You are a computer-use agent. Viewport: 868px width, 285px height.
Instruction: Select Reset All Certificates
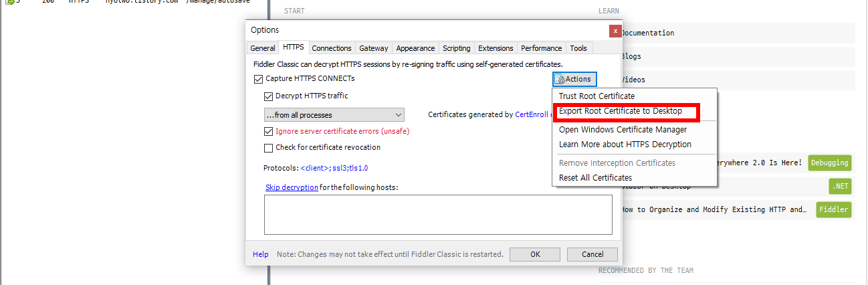tap(595, 178)
